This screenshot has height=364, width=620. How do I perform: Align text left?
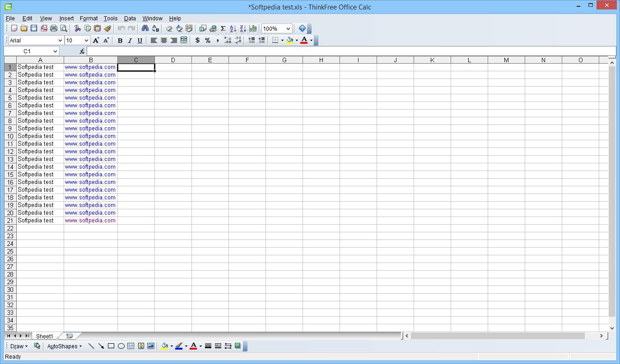(x=154, y=40)
